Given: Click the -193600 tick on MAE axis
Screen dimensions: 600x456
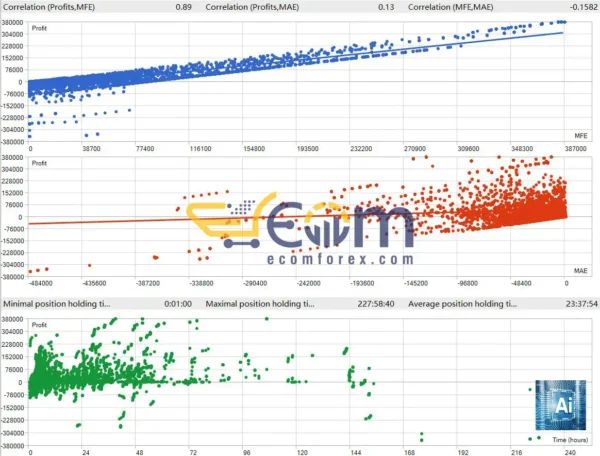Looking at the screenshot, I should pos(362,283).
